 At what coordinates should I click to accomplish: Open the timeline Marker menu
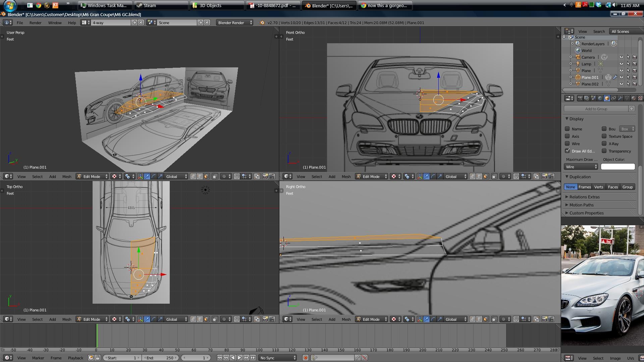(38, 358)
